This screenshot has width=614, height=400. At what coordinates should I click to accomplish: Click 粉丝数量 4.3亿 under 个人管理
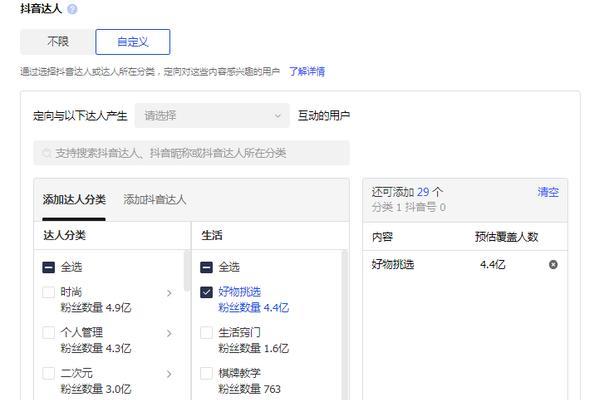[96, 348]
